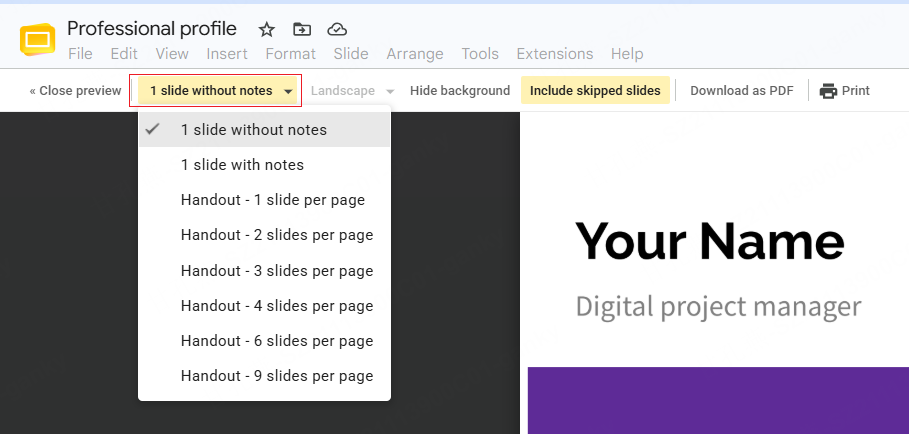Screen dimensions: 909x434
Task: Select Handout - 6 slides per page
Action: tap(264, 341)
